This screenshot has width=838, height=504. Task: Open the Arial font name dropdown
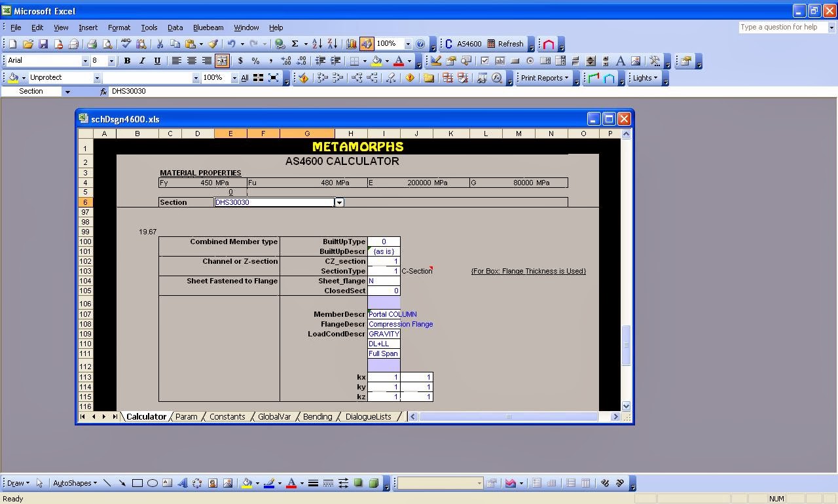click(84, 61)
